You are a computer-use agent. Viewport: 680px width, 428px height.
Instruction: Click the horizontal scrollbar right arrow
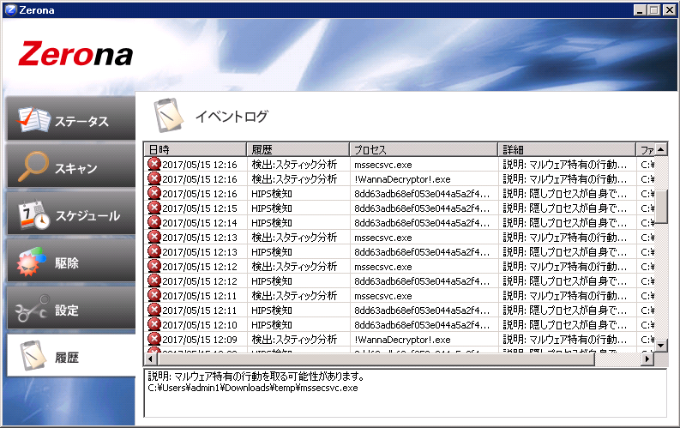pyautogui.click(x=647, y=359)
